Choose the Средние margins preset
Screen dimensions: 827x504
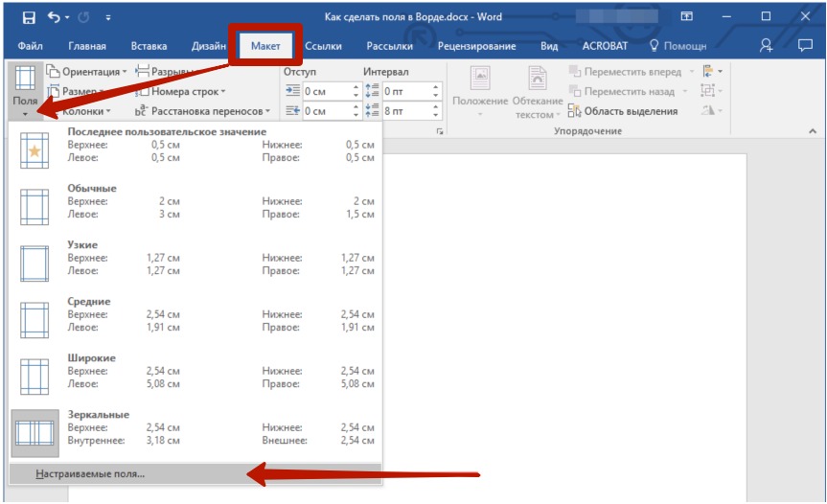[195, 319]
